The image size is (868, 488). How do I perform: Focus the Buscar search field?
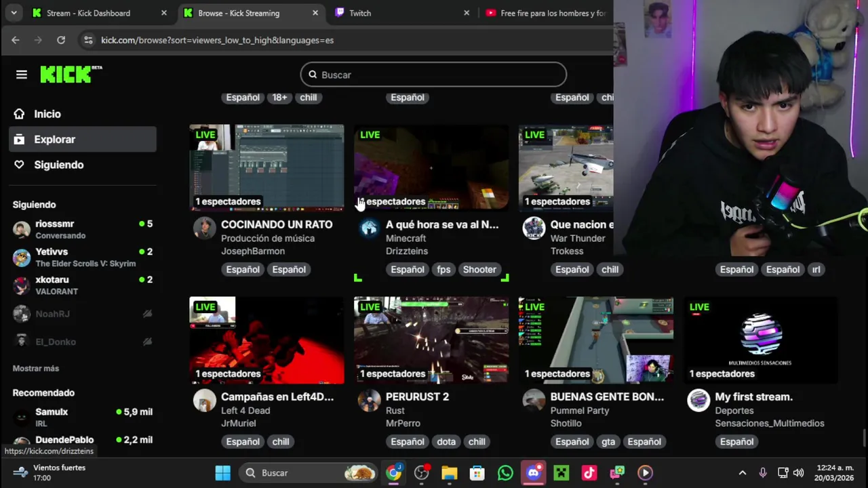[433, 75]
